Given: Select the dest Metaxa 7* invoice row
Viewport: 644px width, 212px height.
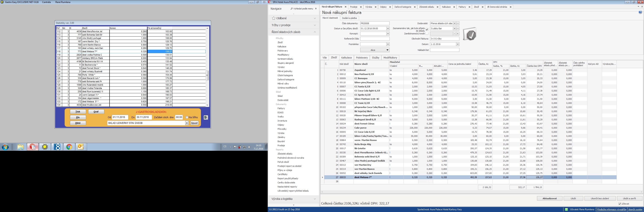Looking at the screenshot, I should click(x=470, y=177).
